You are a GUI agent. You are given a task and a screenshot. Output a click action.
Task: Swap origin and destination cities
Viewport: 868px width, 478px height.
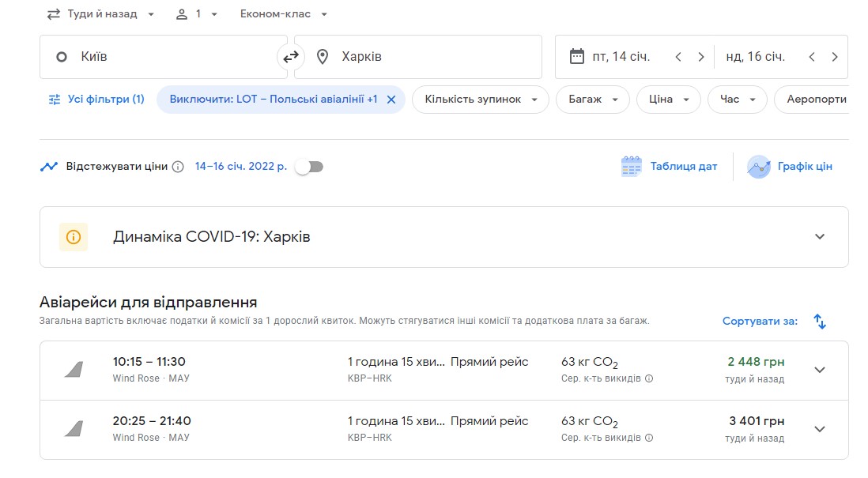pos(291,57)
